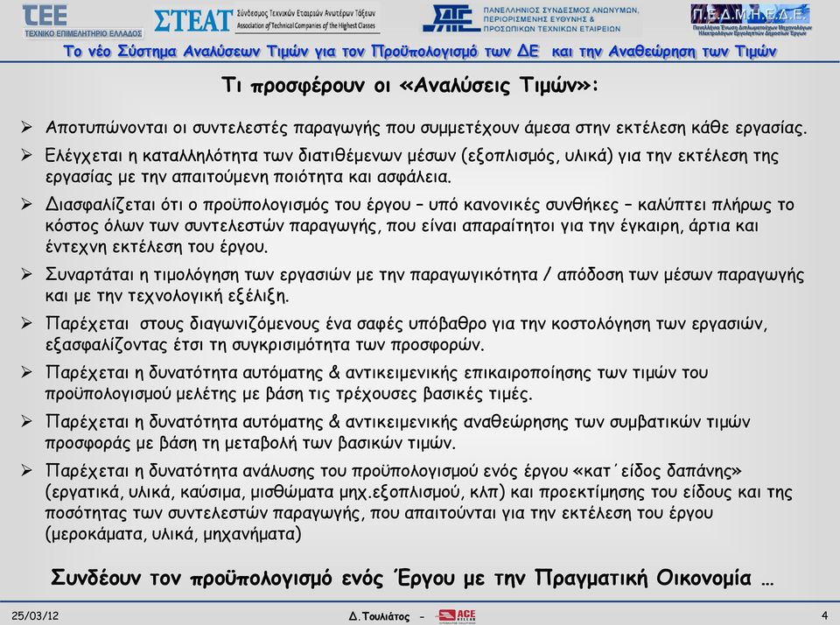Click the ΣΤΕΑΤ association logo
Viewport: 840px width, 625px height.
pos(266,20)
